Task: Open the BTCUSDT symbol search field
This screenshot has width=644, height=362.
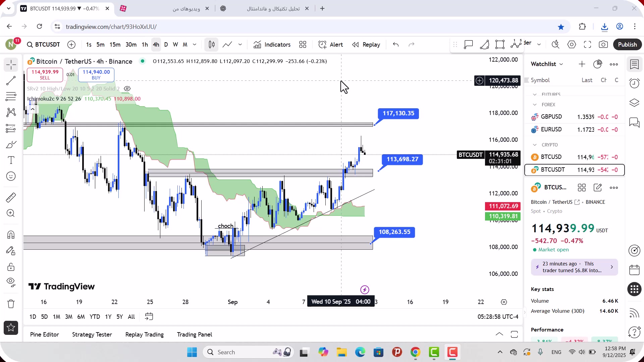Action: [44, 45]
